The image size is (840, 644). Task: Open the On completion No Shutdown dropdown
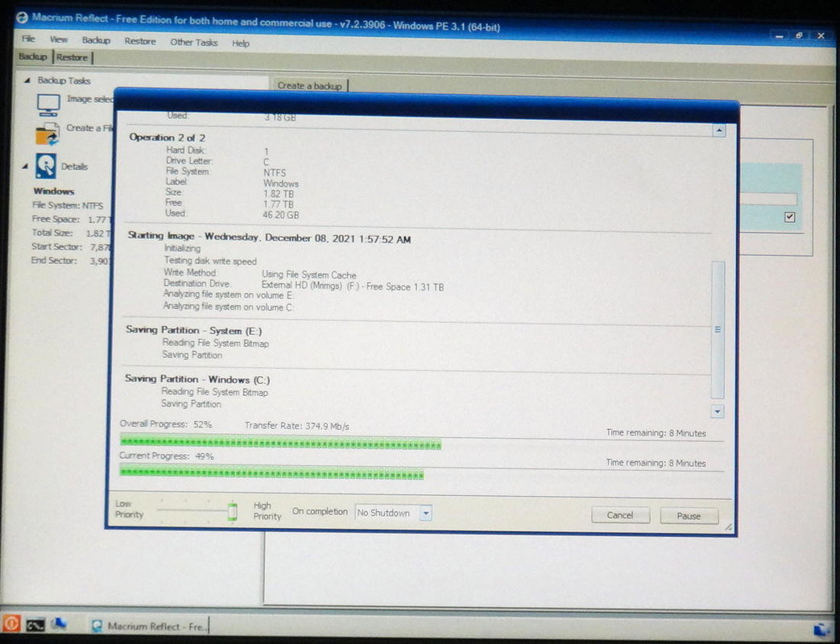point(425,513)
